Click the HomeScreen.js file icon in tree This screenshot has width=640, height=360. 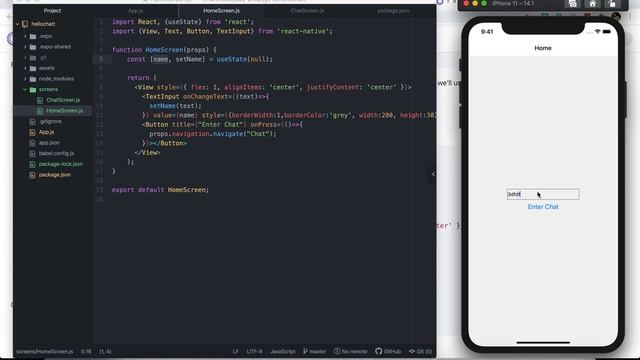pyautogui.click(x=40, y=111)
